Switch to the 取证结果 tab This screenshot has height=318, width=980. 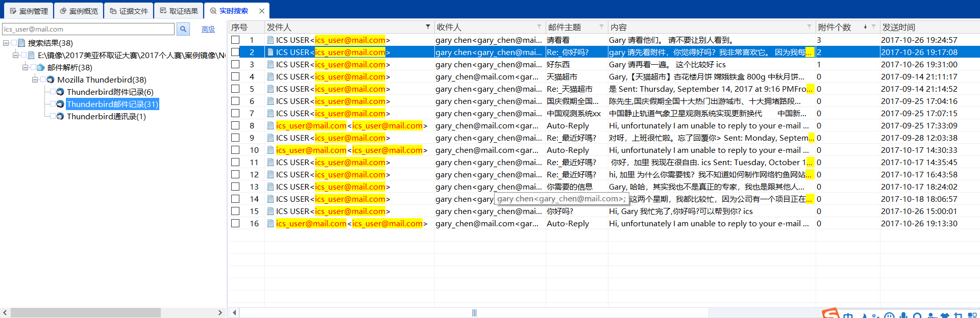[179, 11]
